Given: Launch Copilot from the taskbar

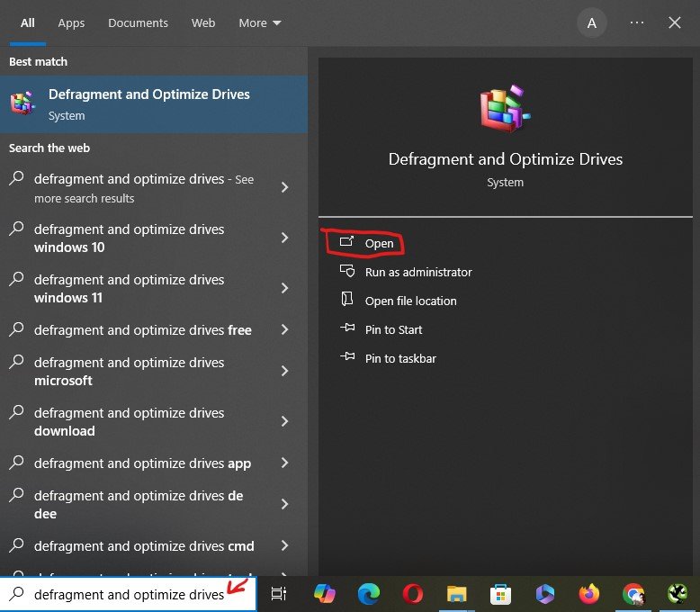Looking at the screenshot, I should (324, 594).
